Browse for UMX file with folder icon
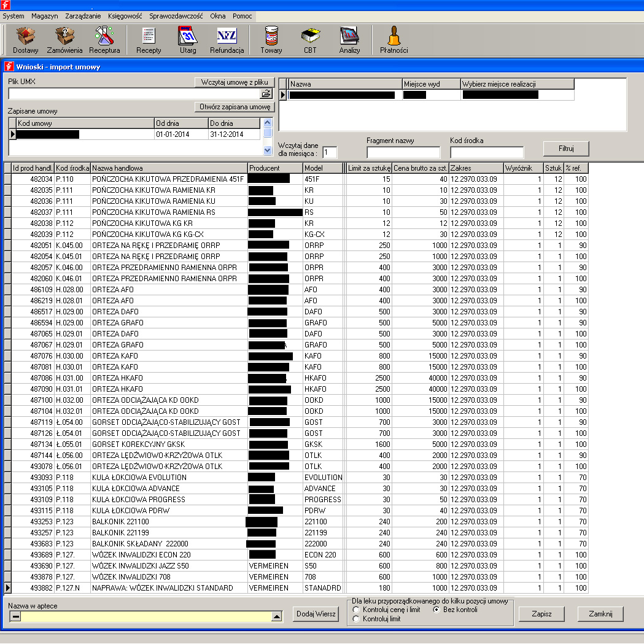Image resolution: width=644 pixels, height=644 pixels. coord(266,94)
